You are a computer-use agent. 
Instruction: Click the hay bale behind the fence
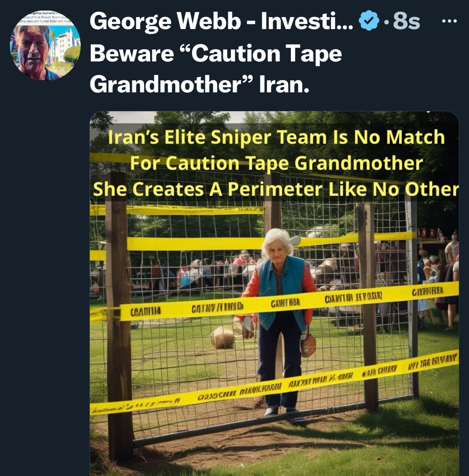(x=223, y=337)
